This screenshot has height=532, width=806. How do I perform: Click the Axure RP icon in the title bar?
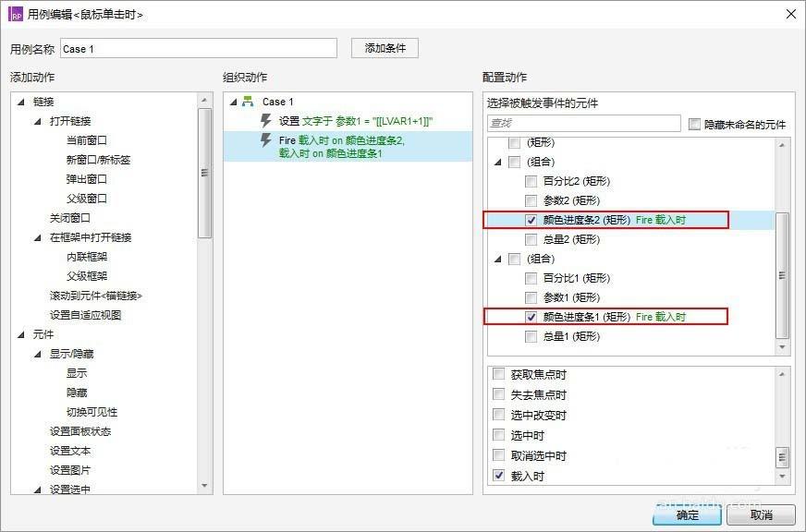click(x=14, y=14)
